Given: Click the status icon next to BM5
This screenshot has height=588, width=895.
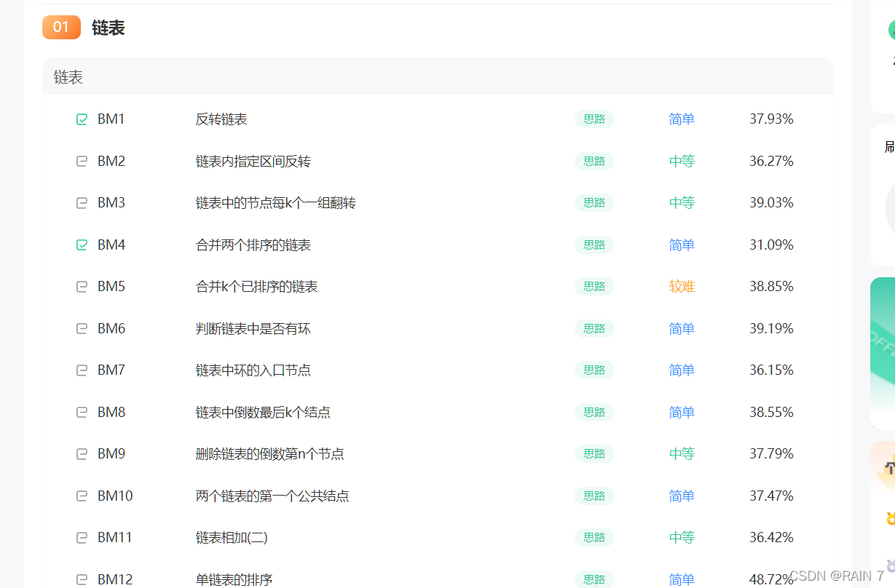Looking at the screenshot, I should coord(82,286).
